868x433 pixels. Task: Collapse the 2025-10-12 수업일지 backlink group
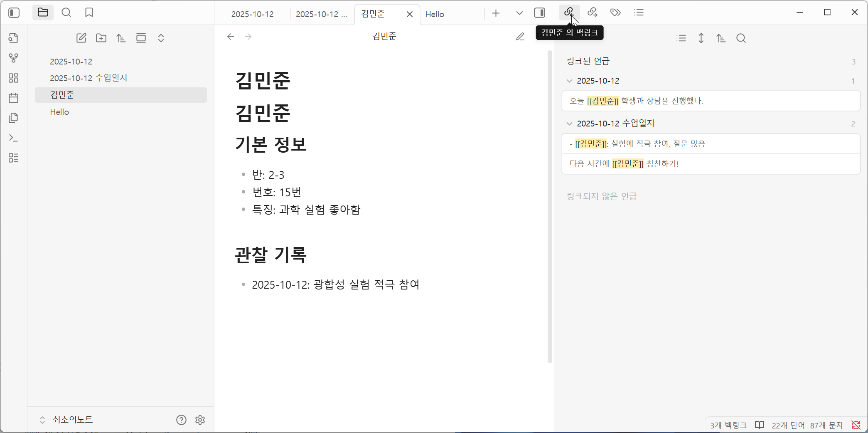point(569,123)
